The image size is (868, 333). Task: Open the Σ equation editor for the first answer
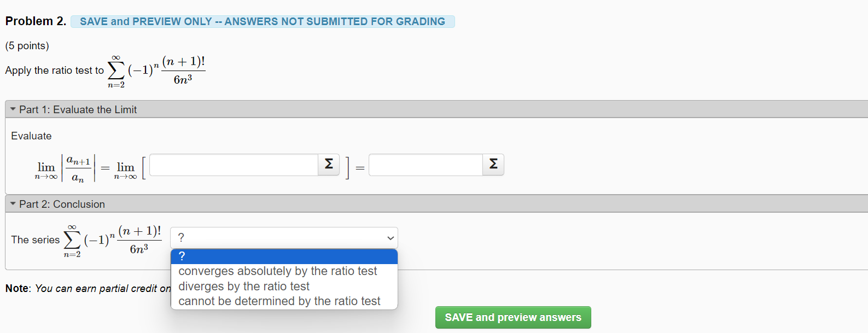tap(328, 164)
